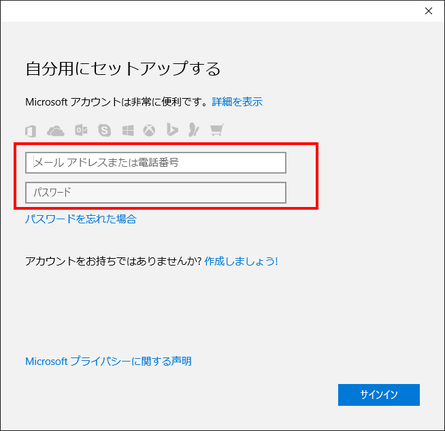Viewport: 445px width, 431px height.
Task: Click the Store shopping cart icon
Action: (217, 130)
